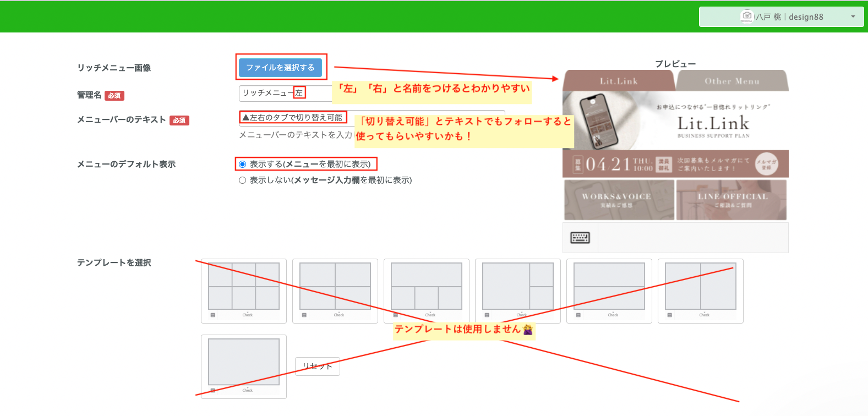Switch to Other Menu tab in preview
This screenshot has height=416, width=868.
[732, 81]
